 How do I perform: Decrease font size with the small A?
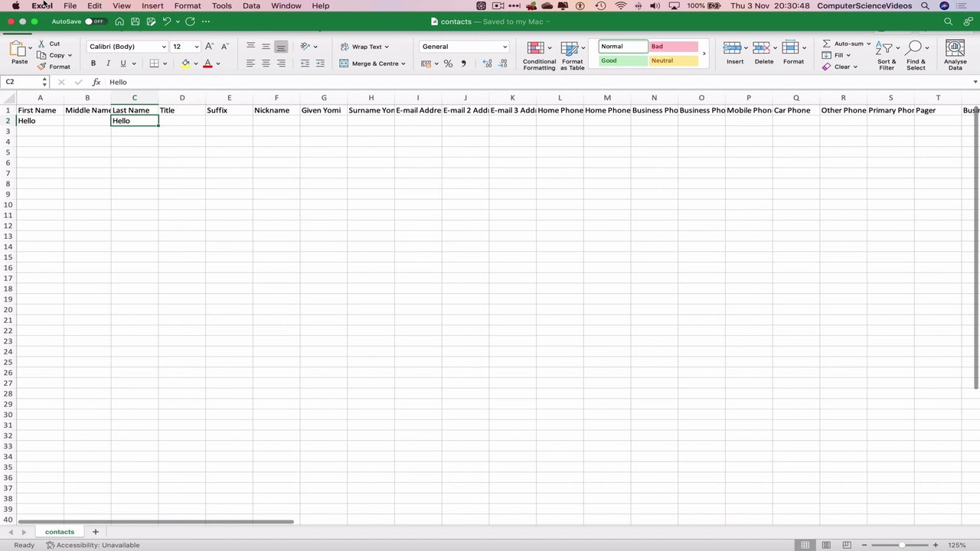pos(224,47)
